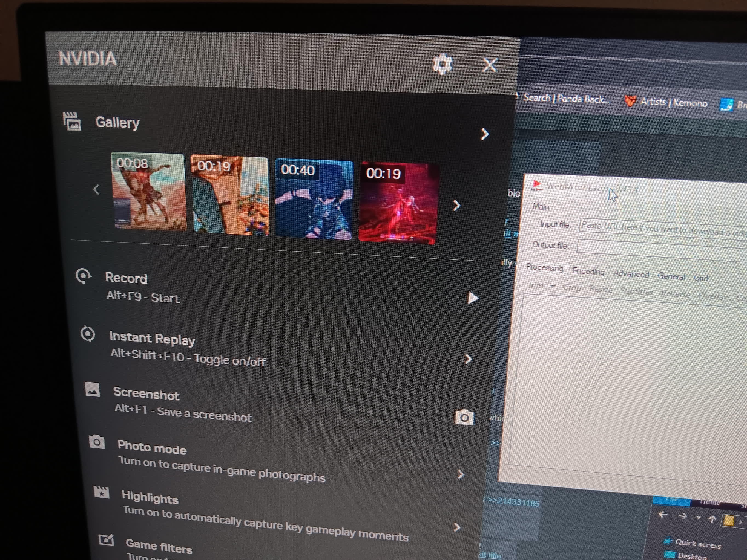Switch to the General tab in WebM
Image resolution: width=747 pixels, height=560 pixels.
[671, 276]
